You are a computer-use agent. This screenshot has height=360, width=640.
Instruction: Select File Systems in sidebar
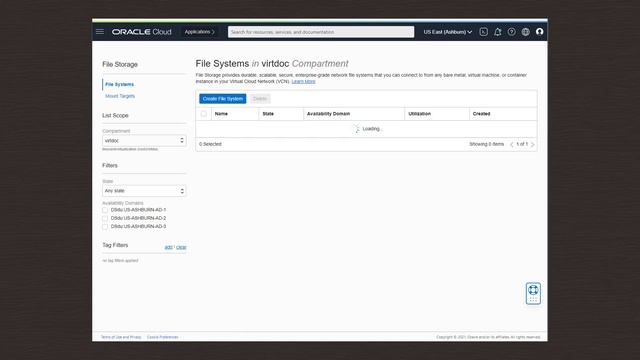[120, 84]
